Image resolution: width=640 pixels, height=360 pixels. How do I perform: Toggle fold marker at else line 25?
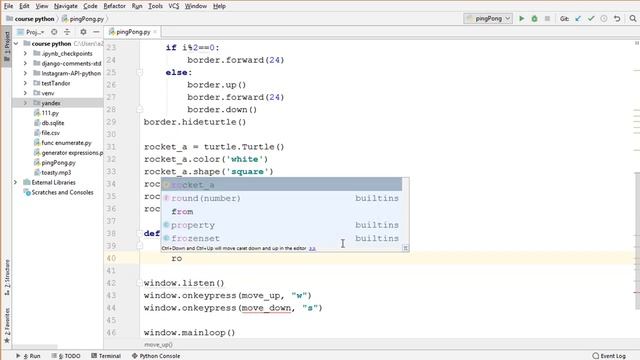pos(140,72)
